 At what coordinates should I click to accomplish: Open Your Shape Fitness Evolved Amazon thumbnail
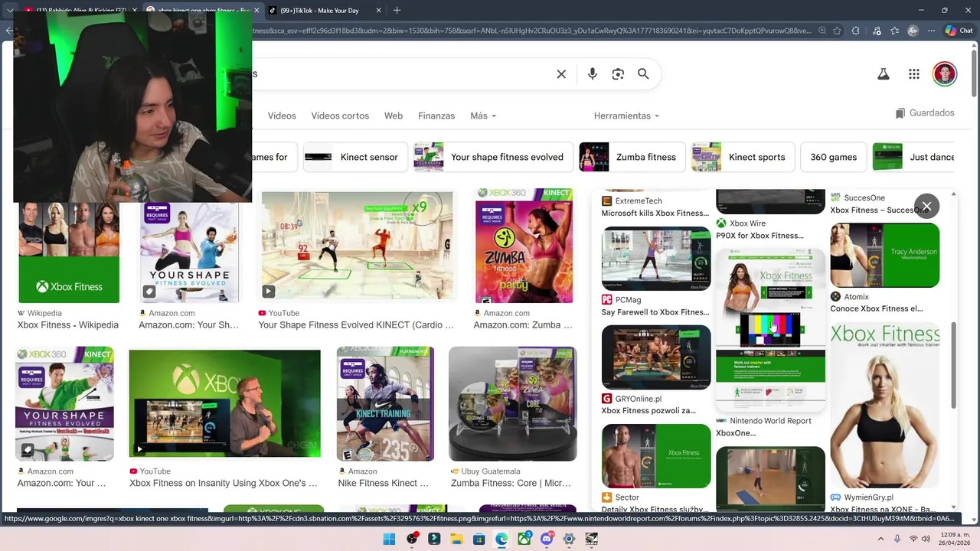click(189, 252)
